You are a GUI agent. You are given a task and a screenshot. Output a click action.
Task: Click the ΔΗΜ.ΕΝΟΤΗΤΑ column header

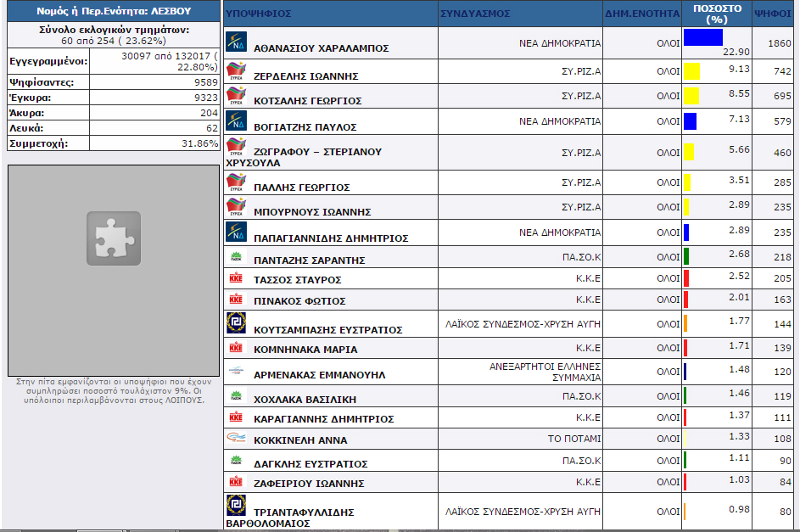[642, 14]
